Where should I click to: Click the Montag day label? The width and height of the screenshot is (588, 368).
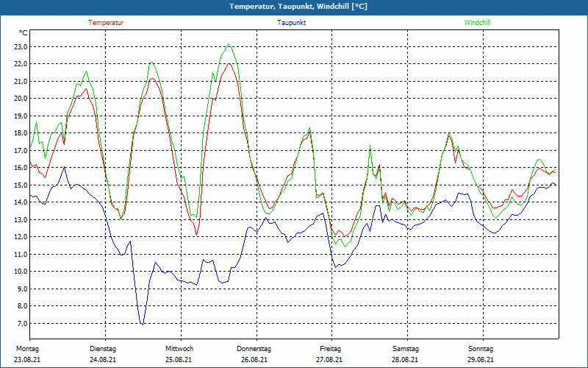[27, 349]
